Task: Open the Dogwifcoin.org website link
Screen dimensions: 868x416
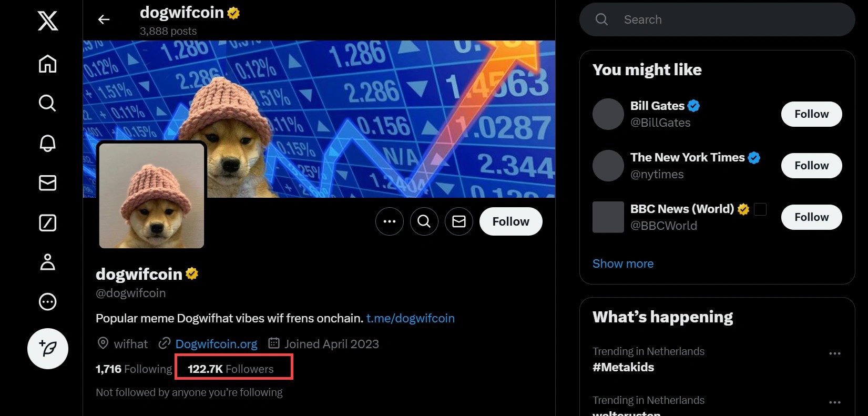Action: [216, 344]
